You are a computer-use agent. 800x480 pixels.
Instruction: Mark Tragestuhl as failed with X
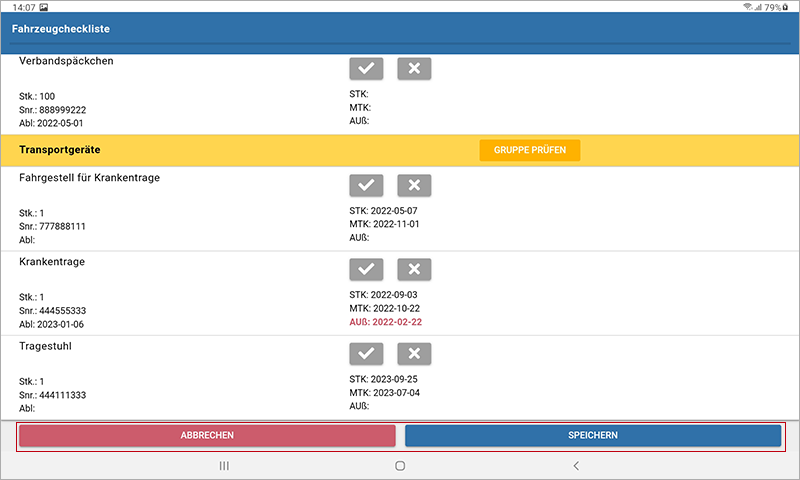click(x=414, y=354)
